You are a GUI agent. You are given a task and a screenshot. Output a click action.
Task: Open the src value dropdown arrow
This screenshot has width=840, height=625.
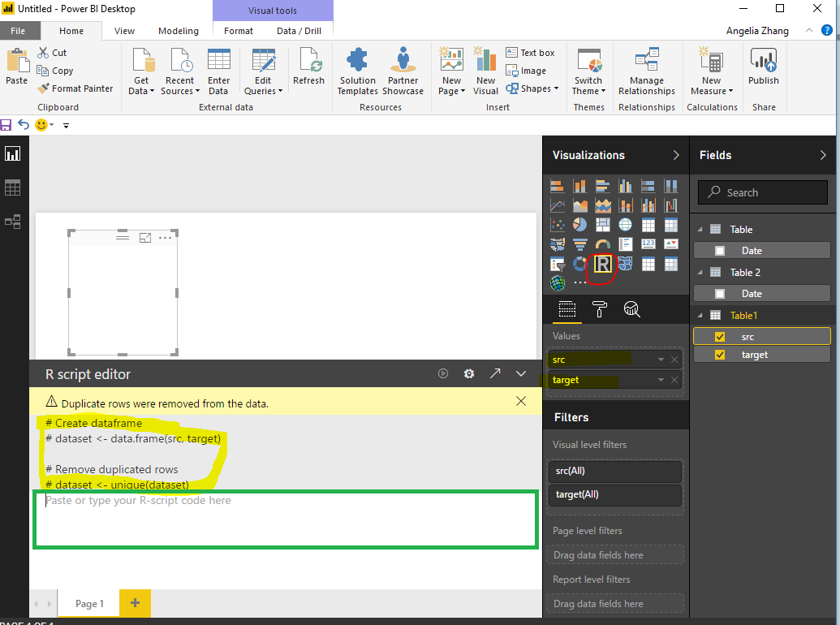click(661, 360)
